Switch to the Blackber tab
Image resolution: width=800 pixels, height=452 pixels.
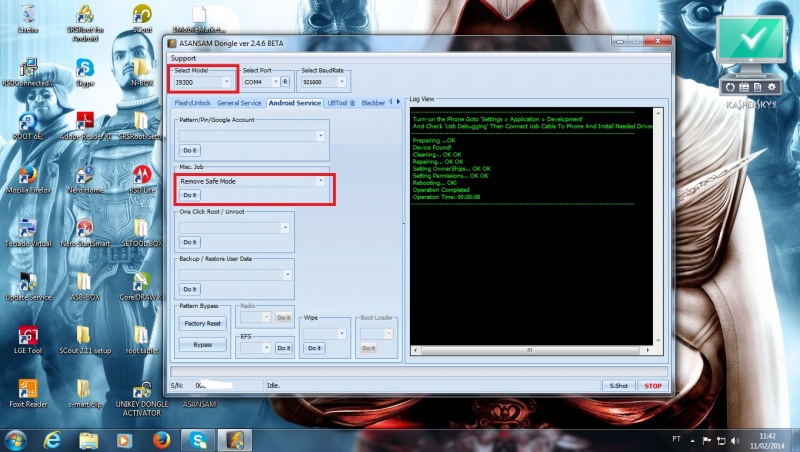[373, 103]
